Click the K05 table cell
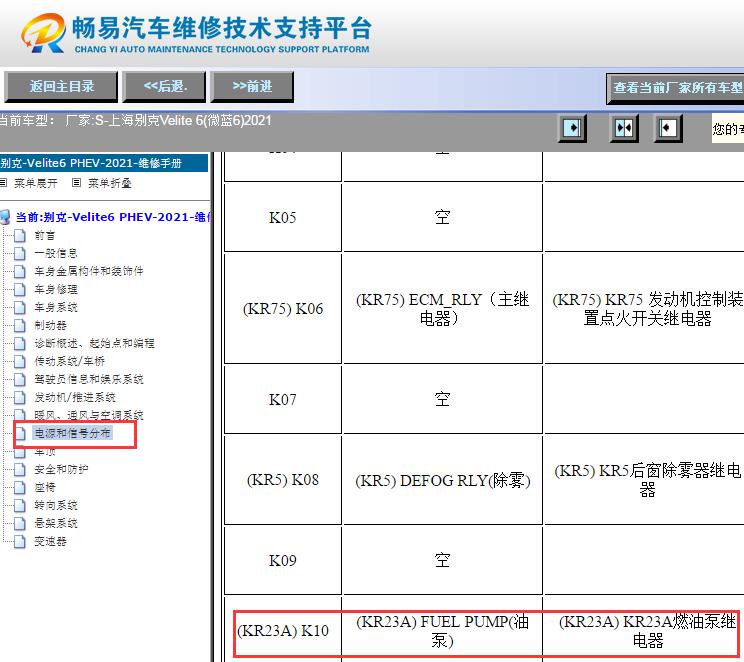Screen dimensions: 744x662 tap(283, 217)
